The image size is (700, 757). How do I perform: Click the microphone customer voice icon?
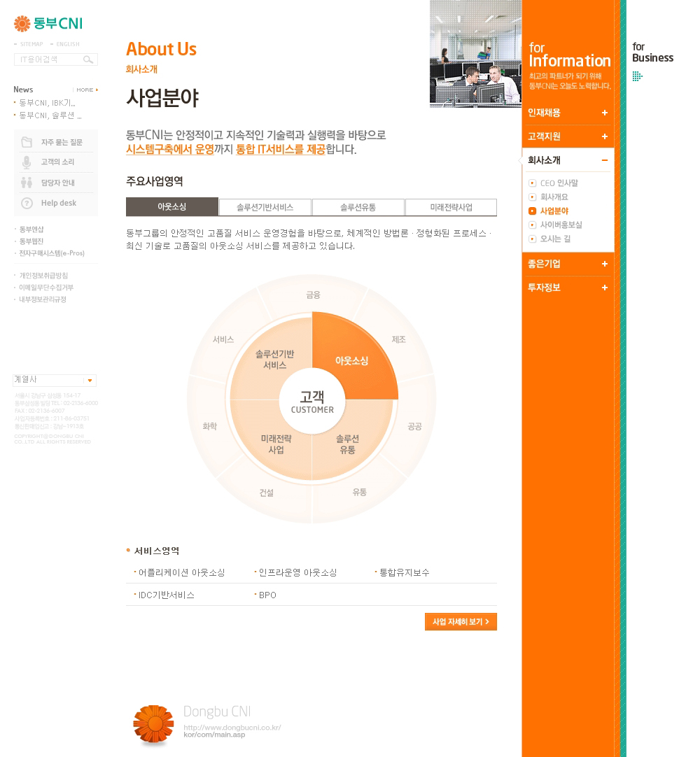(27, 162)
